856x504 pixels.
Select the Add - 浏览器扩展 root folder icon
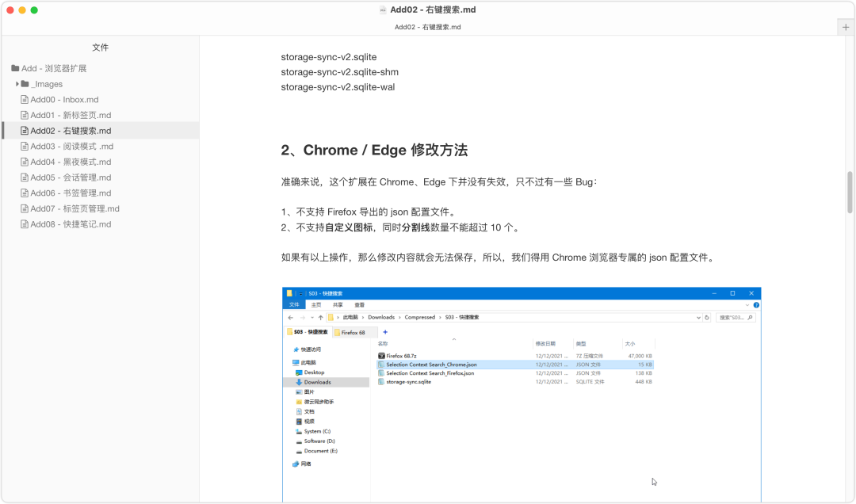(15, 68)
